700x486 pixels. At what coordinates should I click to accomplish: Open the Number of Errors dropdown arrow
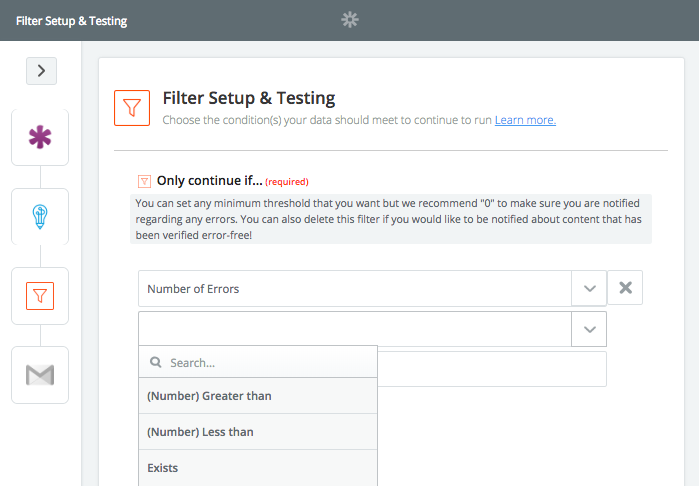(x=589, y=288)
